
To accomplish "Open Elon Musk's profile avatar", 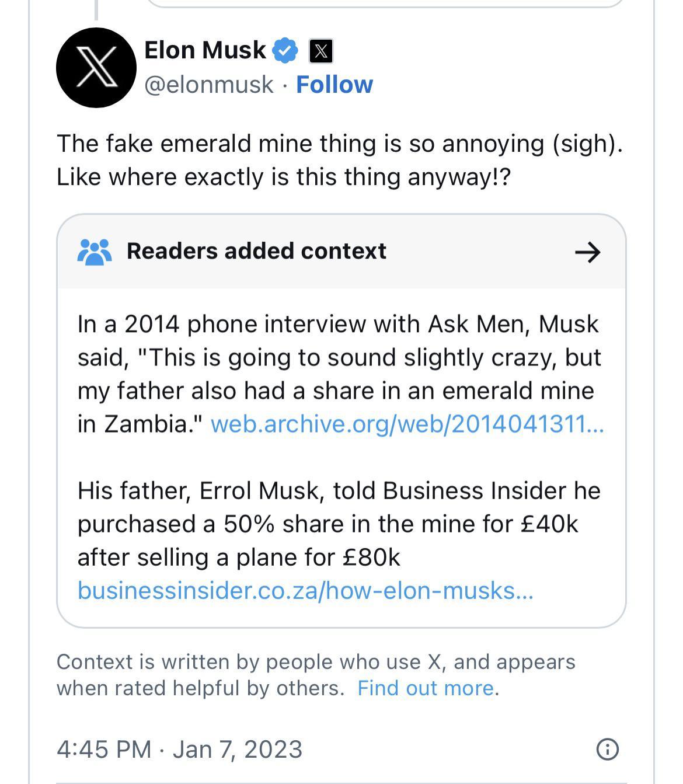I will coord(96,68).
